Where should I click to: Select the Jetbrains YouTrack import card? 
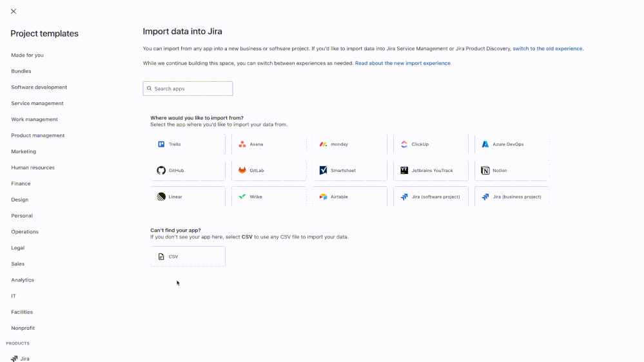click(431, 170)
